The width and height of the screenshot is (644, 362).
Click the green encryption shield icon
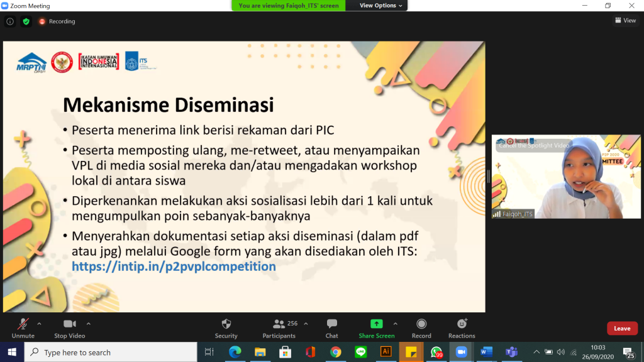[26, 21]
